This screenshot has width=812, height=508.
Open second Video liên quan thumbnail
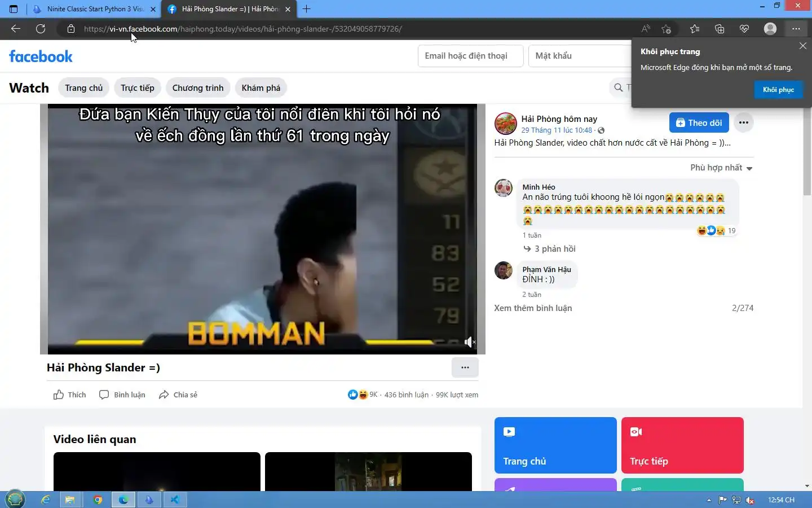coord(368,471)
